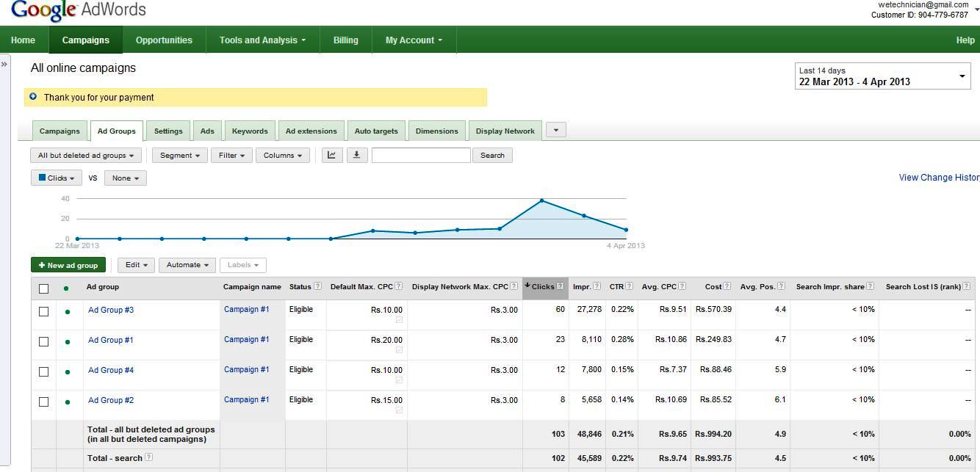Sort by the Clicks column header
Image resolution: width=980 pixels, height=472 pixels.
[544, 287]
